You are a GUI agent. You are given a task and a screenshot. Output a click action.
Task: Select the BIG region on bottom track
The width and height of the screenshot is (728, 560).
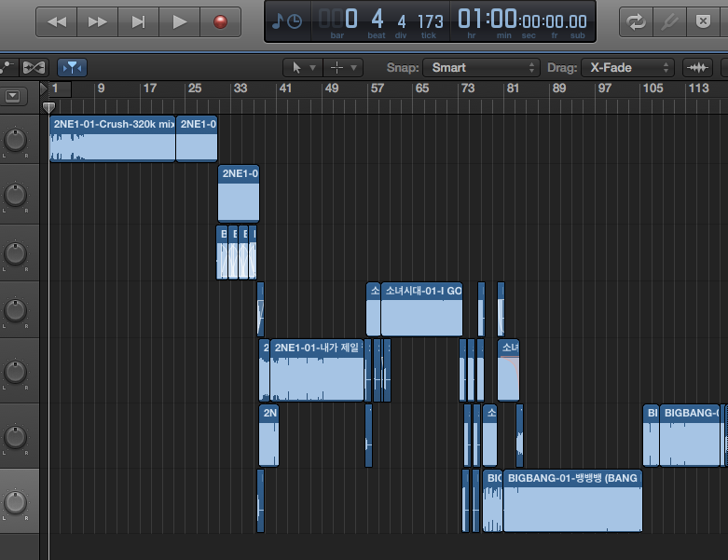pyautogui.click(x=492, y=500)
